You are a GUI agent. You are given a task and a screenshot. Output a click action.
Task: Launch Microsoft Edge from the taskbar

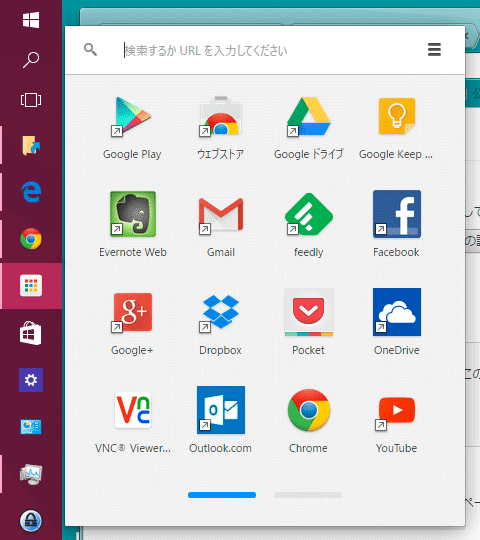(31, 192)
